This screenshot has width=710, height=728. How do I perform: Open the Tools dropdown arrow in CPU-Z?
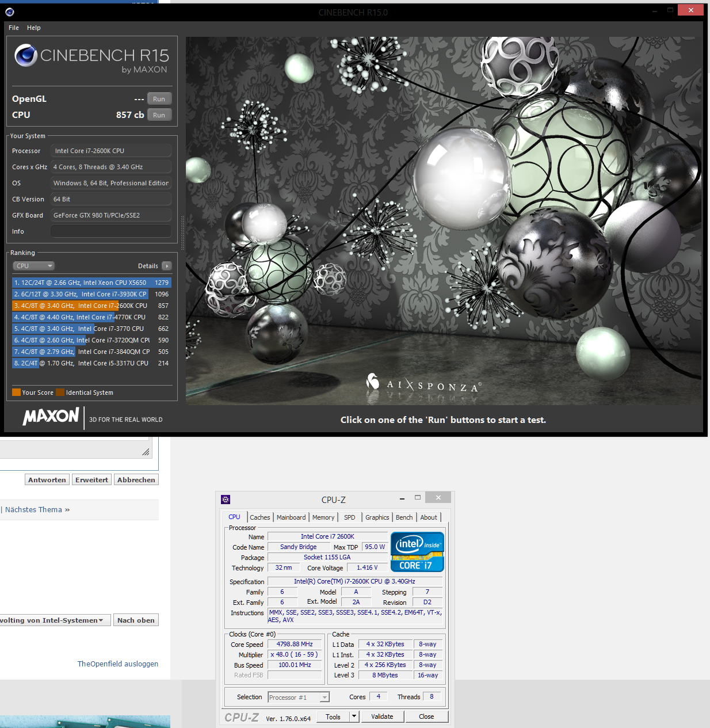point(354,717)
